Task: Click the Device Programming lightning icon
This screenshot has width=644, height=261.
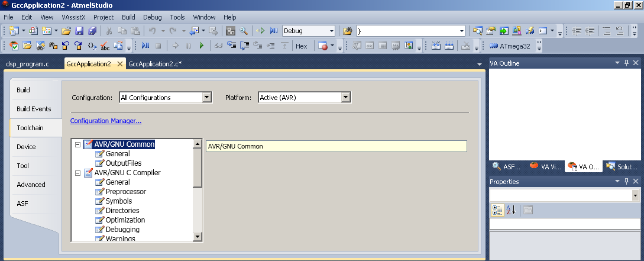Action: [x=530, y=31]
